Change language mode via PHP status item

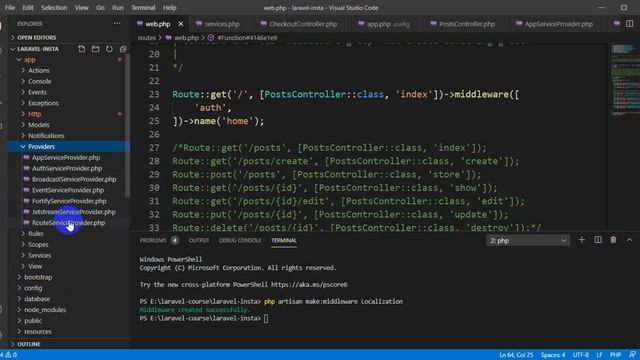[x=615, y=355]
